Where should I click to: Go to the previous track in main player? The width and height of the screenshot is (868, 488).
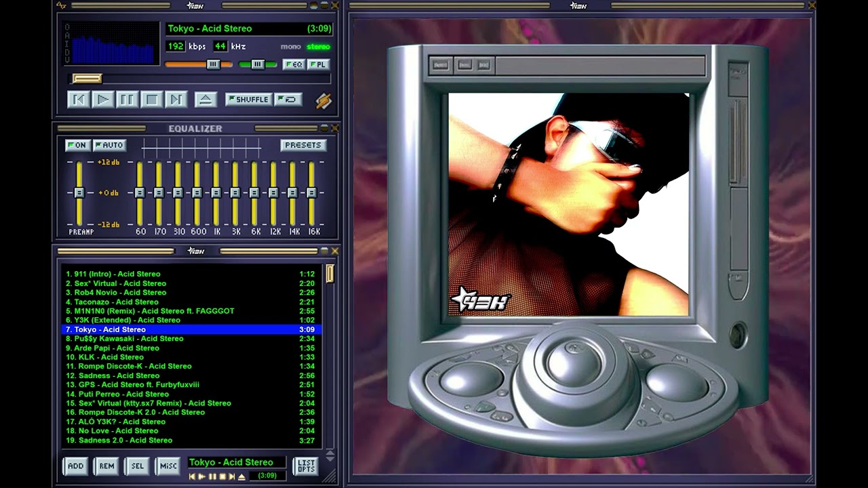79,100
